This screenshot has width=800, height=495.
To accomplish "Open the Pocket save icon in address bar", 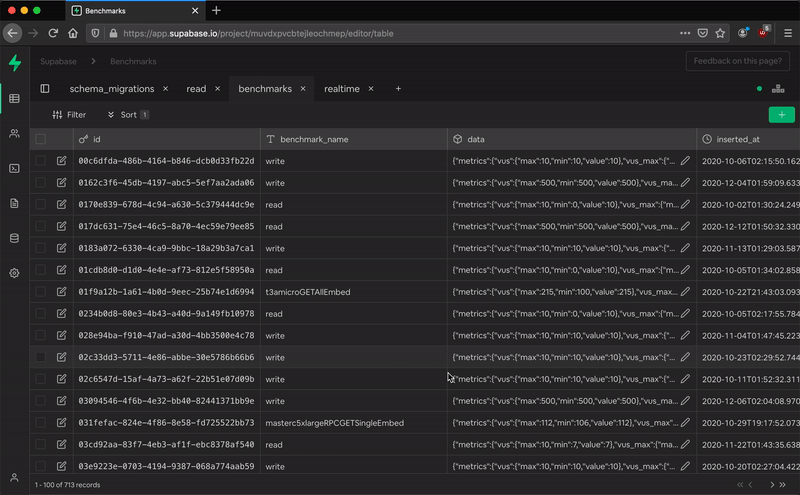I will (x=703, y=33).
